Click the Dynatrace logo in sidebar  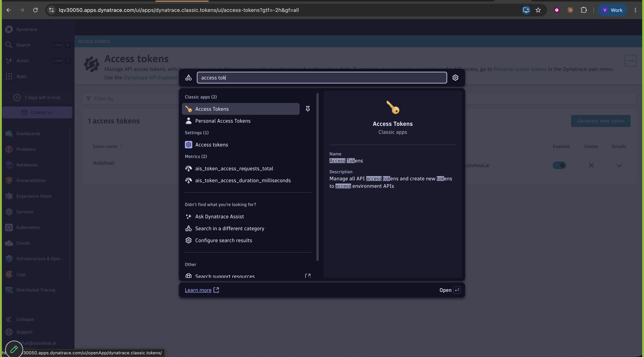pyautogui.click(x=9, y=29)
